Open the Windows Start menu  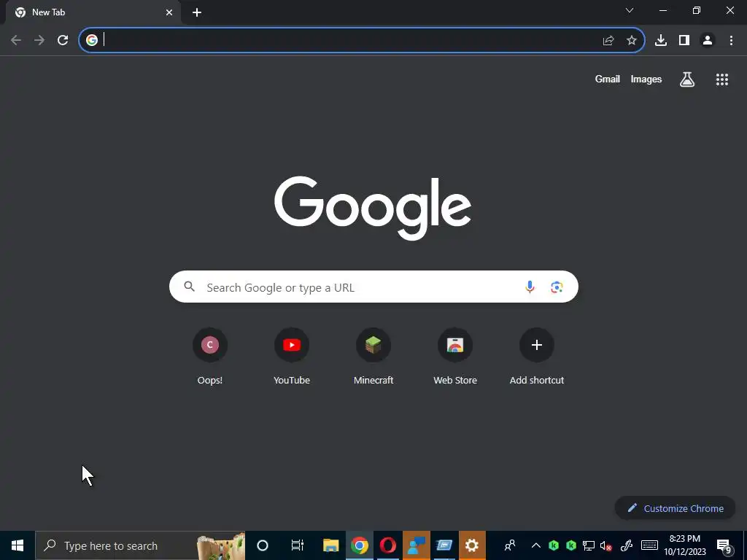click(18, 545)
